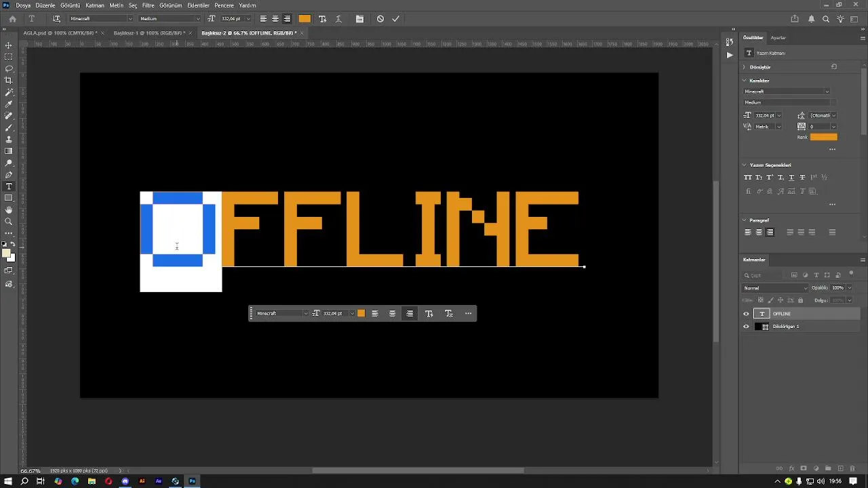Toggle Small Caps in Yazım Seçenekleri
This screenshot has width=868, height=488.
(x=759, y=178)
